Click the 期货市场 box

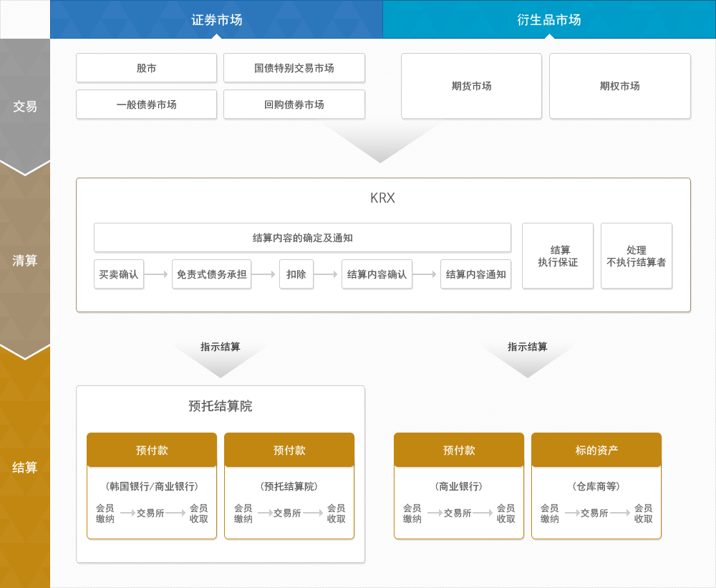point(472,86)
